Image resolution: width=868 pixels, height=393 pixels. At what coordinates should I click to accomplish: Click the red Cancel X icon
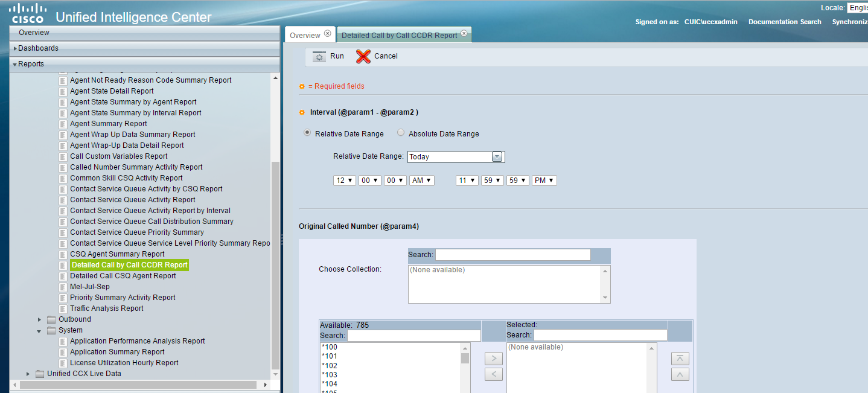click(x=363, y=57)
